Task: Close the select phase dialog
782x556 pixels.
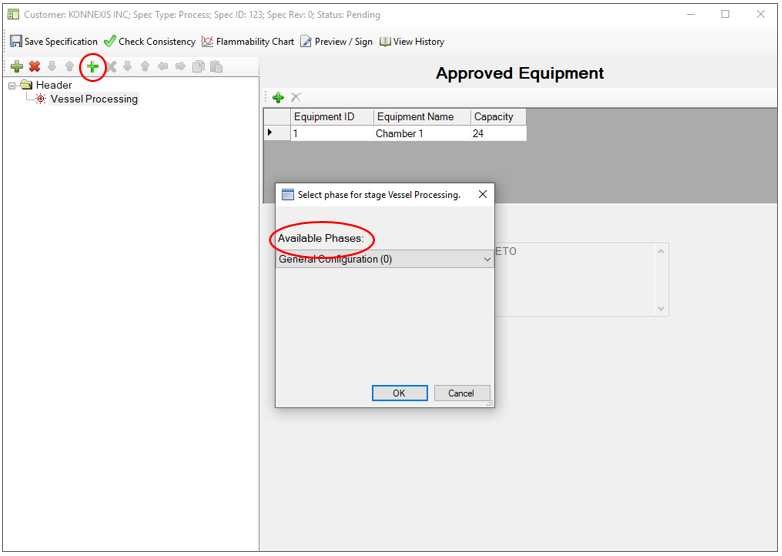Action: click(482, 195)
